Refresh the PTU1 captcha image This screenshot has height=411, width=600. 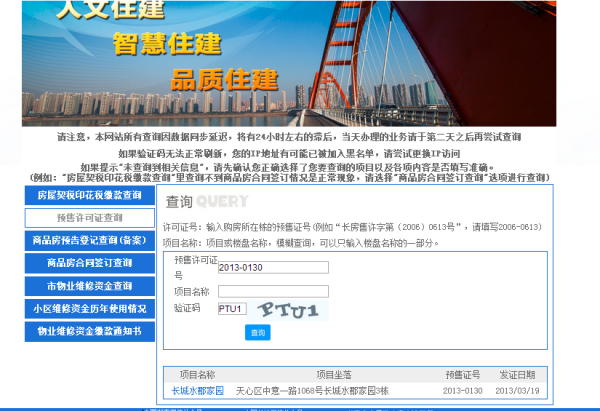292,309
